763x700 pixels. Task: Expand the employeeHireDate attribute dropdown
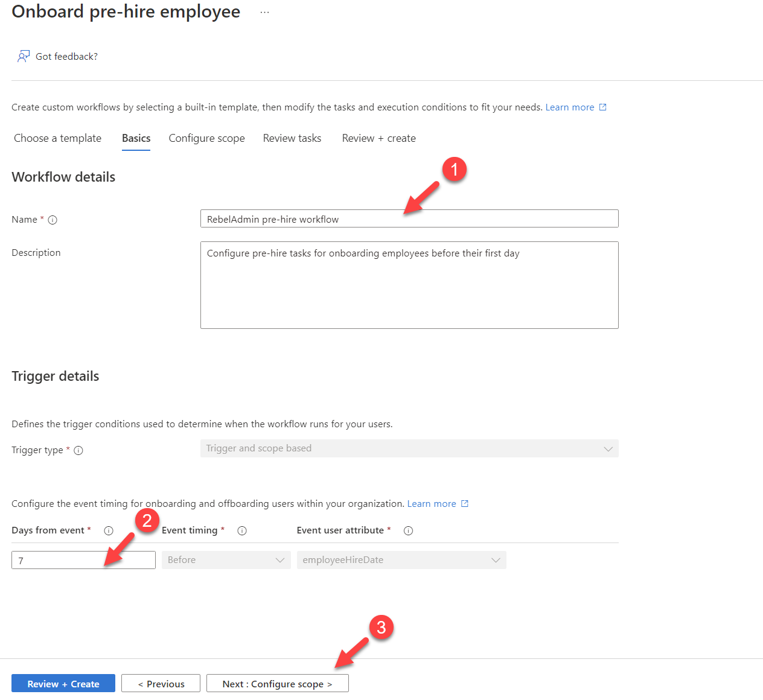[x=401, y=560]
